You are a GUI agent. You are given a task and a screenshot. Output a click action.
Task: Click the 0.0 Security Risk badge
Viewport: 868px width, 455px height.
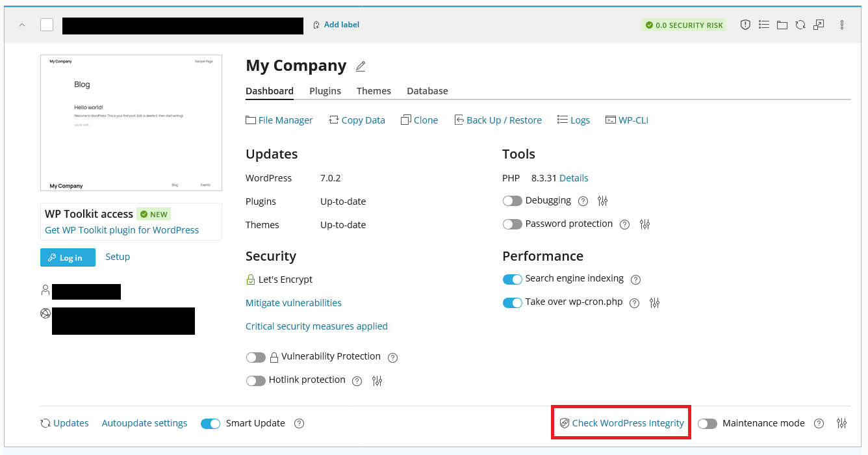[x=684, y=25]
